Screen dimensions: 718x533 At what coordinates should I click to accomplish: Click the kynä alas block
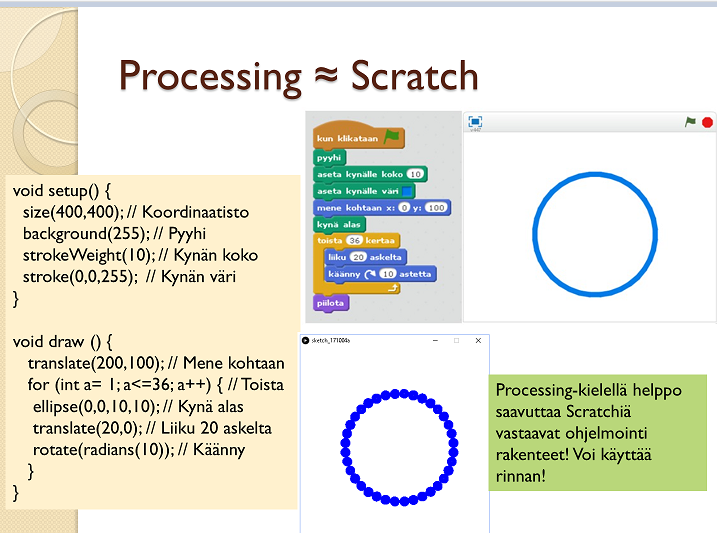pyautogui.click(x=334, y=225)
